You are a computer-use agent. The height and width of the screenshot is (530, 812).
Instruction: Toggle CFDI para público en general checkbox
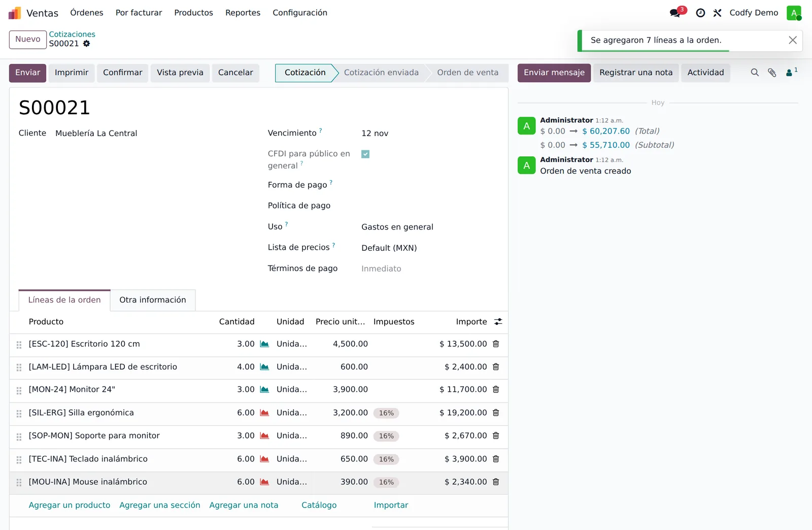[365, 154]
